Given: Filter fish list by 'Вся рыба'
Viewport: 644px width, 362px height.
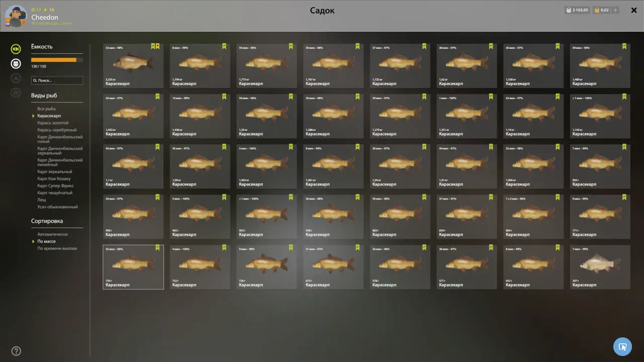Looking at the screenshot, I should coord(46,109).
